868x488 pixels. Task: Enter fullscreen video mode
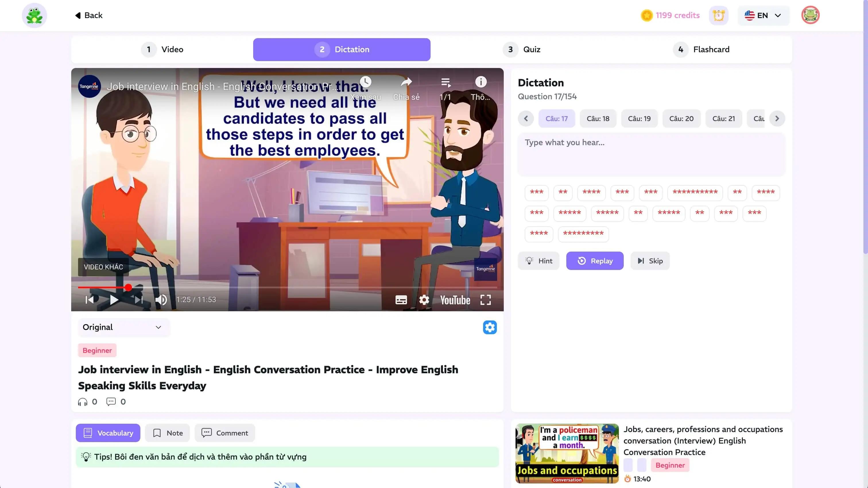(486, 300)
